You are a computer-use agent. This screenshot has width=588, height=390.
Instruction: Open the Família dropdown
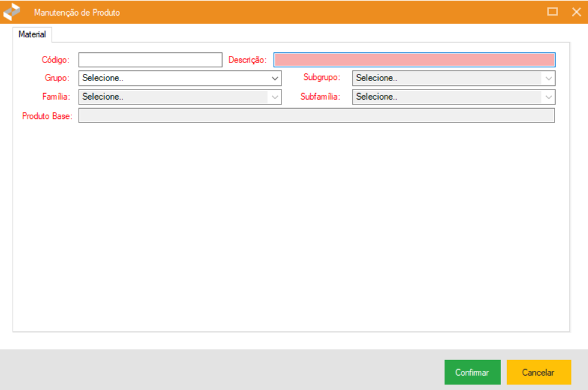pyautogui.click(x=180, y=97)
